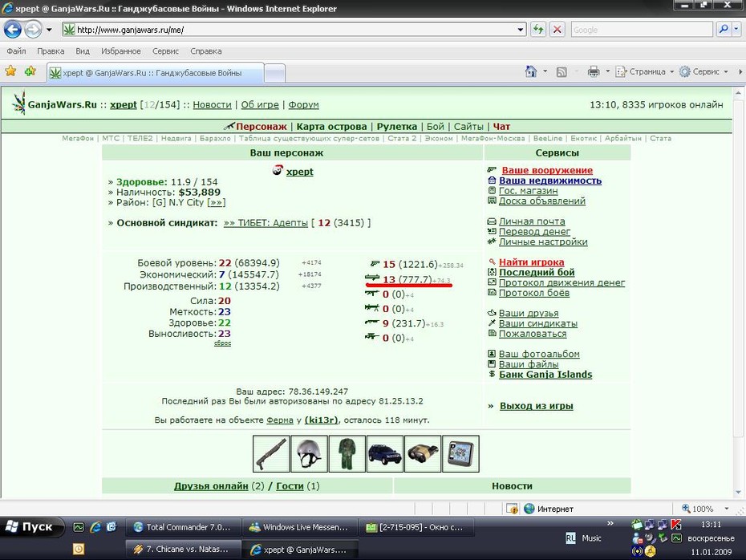Open the Страница toolbar dropdown
This screenshot has width=746, height=560.
[x=645, y=72]
